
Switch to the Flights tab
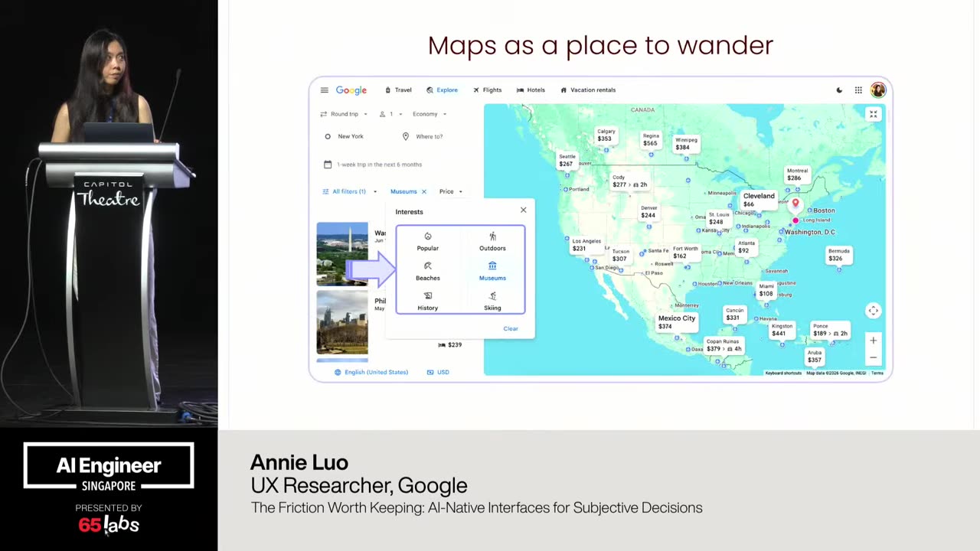(x=487, y=90)
